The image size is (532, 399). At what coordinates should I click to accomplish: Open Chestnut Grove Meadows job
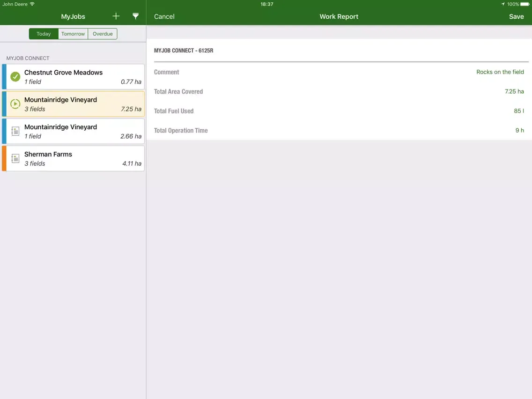point(73,77)
